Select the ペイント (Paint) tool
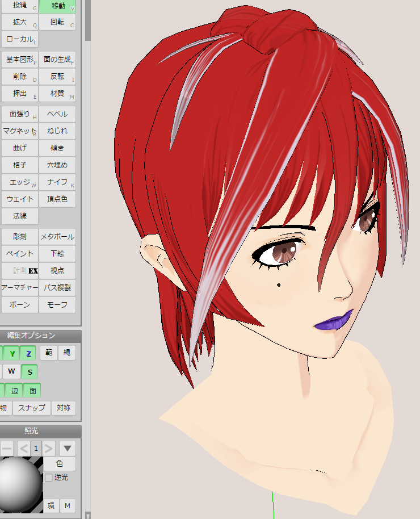 pyautogui.click(x=19, y=254)
